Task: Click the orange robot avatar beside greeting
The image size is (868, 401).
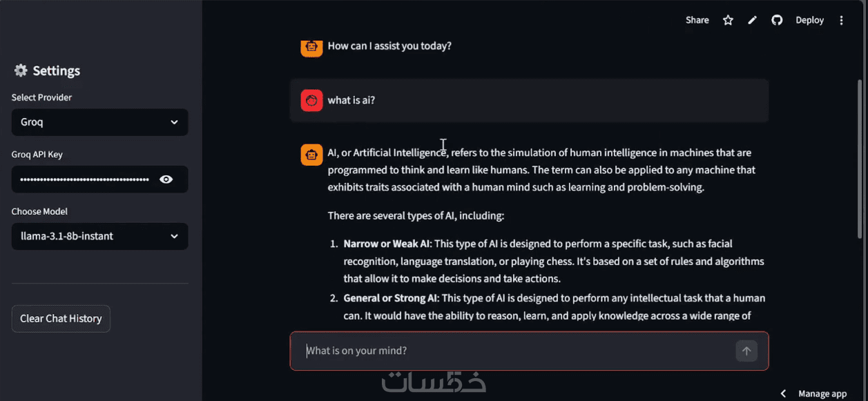Action: point(311,46)
